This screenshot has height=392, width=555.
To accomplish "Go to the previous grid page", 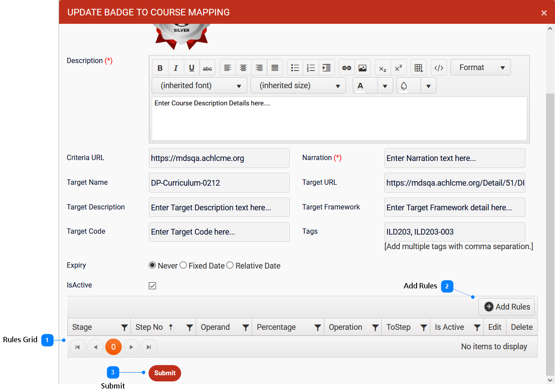I will (x=95, y=347).
